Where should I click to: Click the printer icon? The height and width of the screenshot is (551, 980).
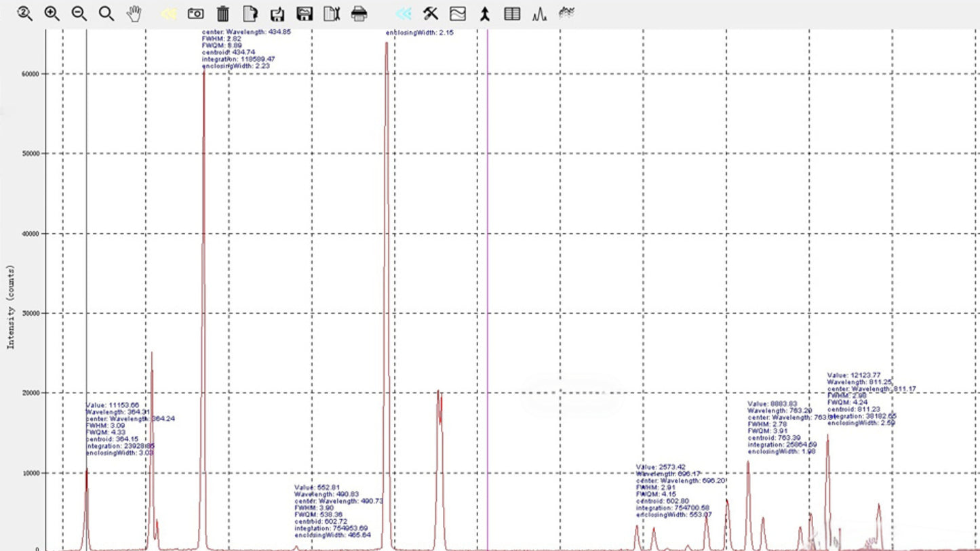point(359,14)
